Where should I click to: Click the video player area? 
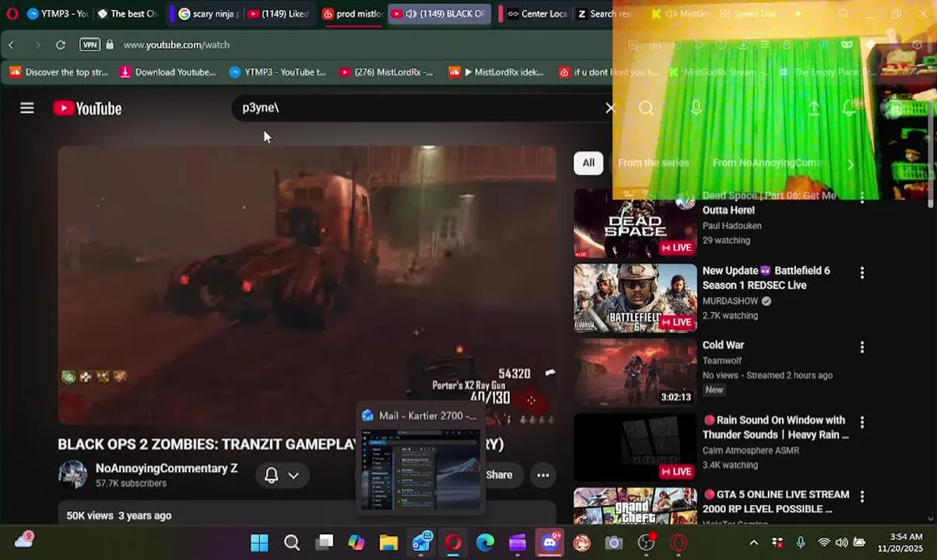pyautogui.click(x=307, y=285)
